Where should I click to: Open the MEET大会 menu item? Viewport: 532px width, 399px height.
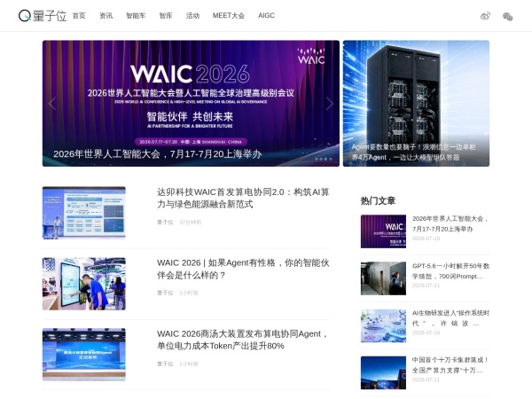coord(229,16)
